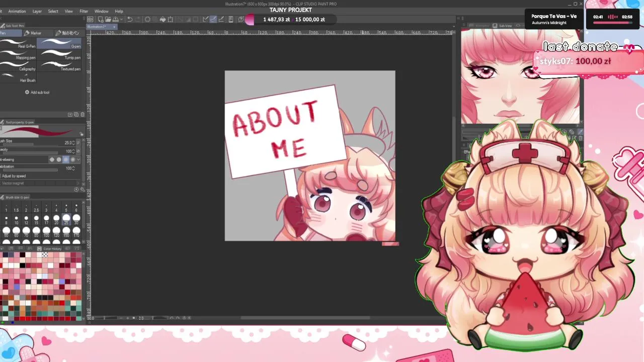Click the import sub tool material icon
644x362 pixels.
tap(70, 115)
